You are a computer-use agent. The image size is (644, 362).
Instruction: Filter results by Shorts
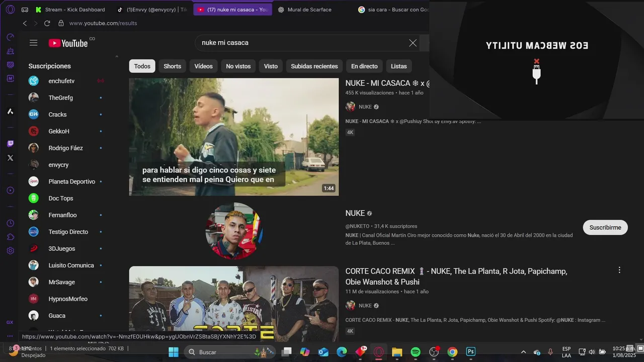(172, 66)
